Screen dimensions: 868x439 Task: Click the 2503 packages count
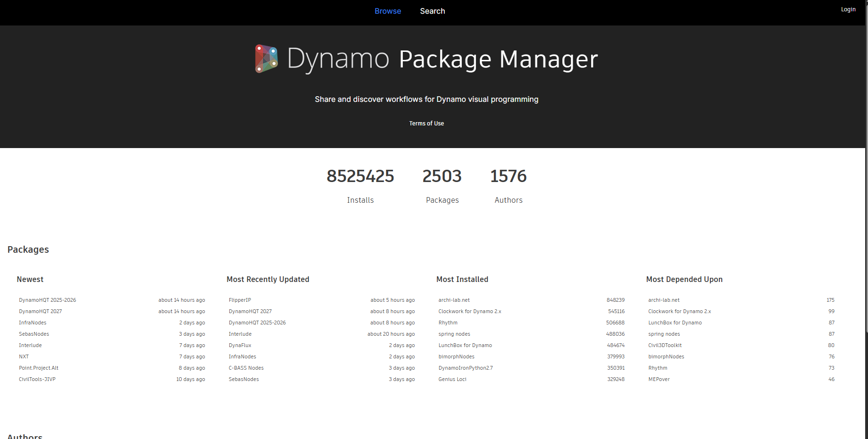442,176
